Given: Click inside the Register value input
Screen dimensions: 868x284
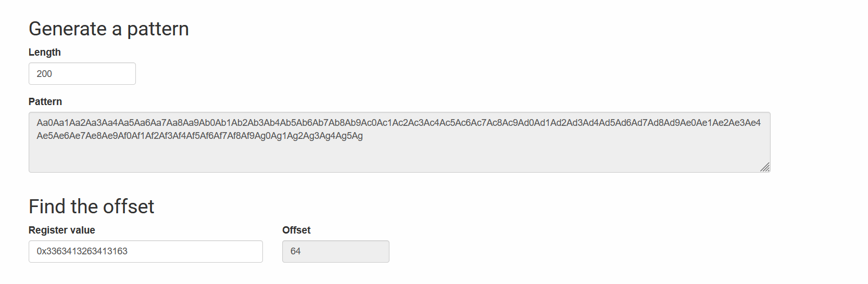Looking at the screenshot, I should click(145, 251).
